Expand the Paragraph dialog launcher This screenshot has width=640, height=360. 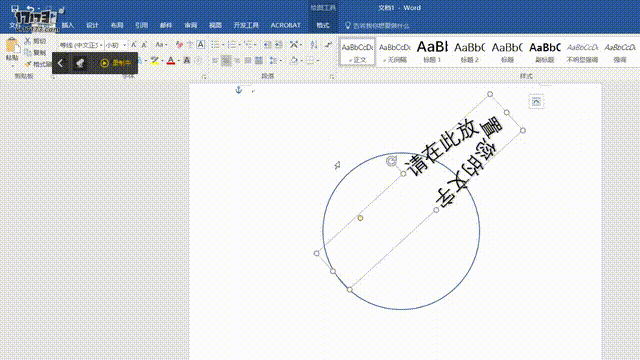click(x=332, y=76)
